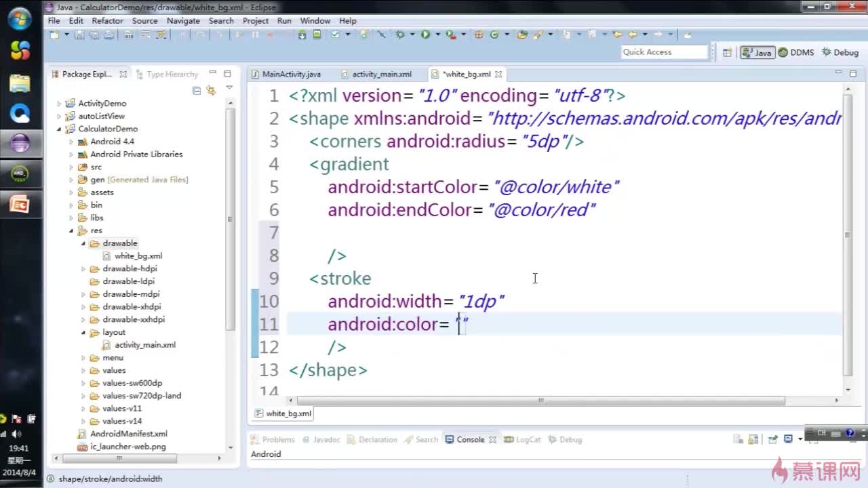
Task: Expand the ActivityDemo project
Action: 59,104
